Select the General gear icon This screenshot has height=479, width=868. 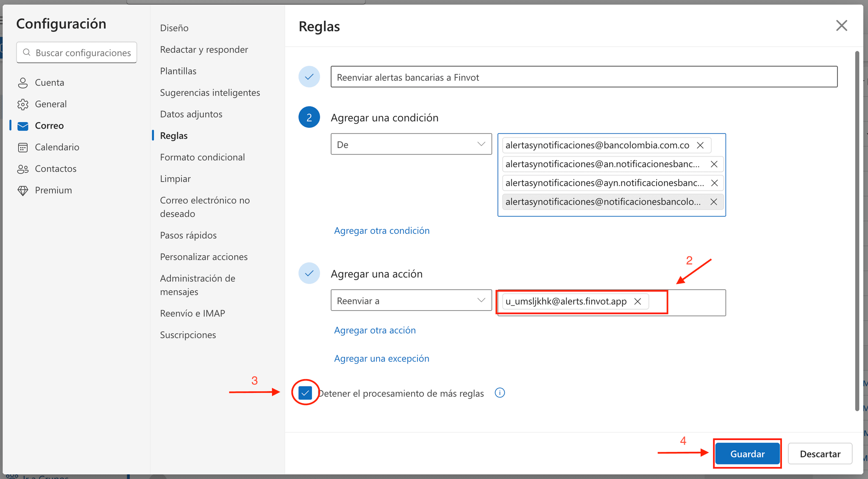coord(23,104)
